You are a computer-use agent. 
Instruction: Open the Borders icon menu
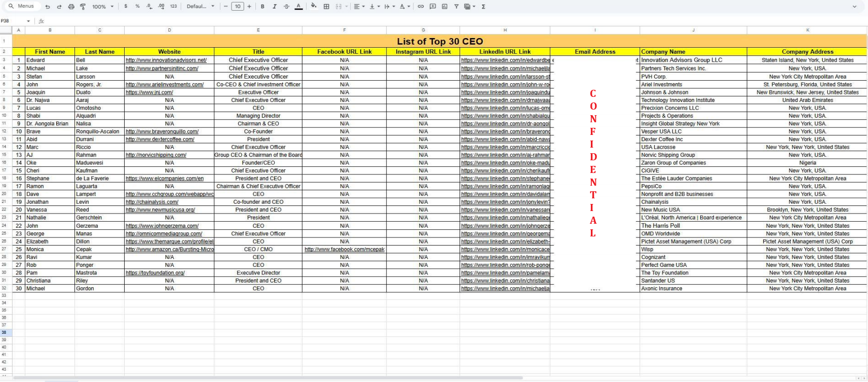point(326,7)
